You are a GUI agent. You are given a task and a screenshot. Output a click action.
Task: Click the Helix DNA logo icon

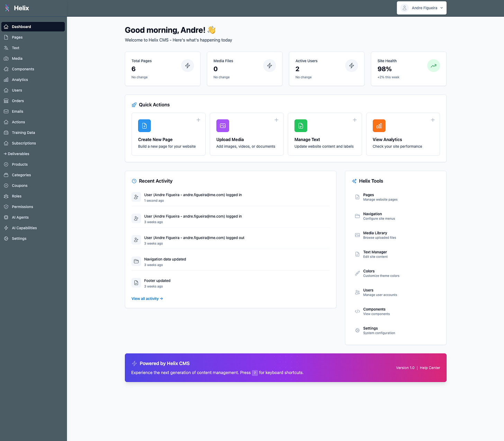pos(7,8)
